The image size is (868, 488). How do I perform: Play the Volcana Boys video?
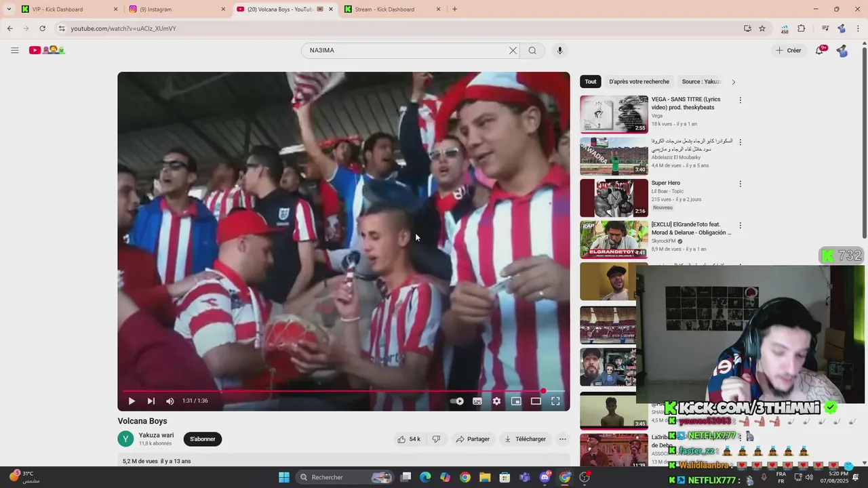[132, 401]
